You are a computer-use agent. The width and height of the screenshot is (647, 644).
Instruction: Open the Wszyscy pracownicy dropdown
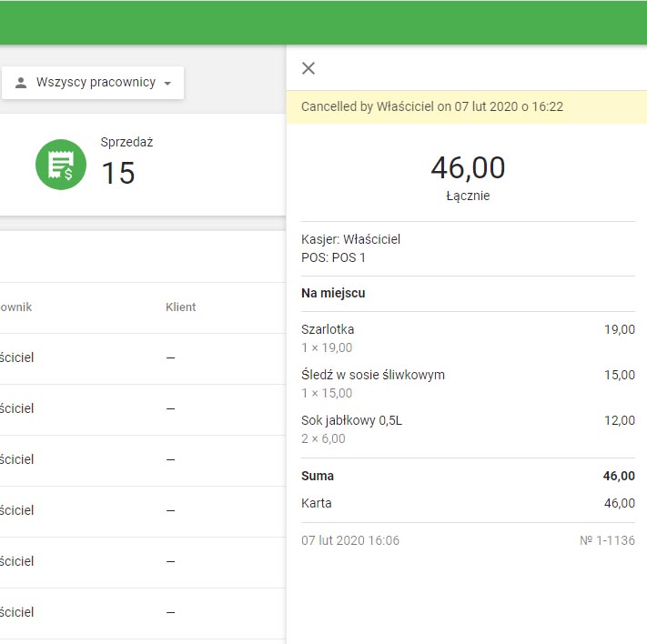[94, 83]
